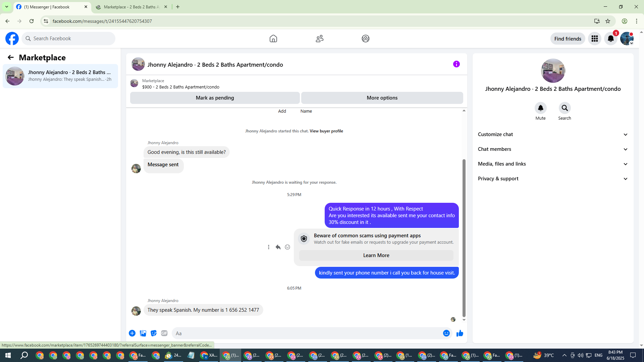Open the Windows Start menu
644x362 pixels.
(8, 355)
